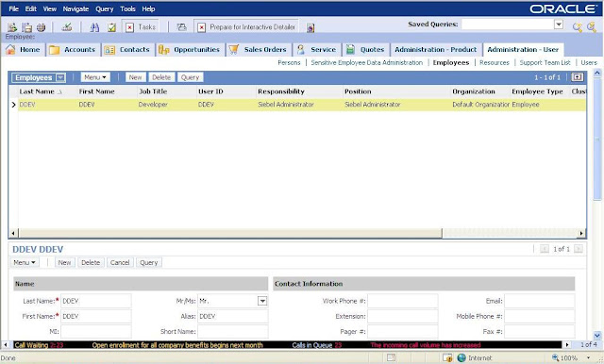Click the Internet zone globe in status bar

461,357
